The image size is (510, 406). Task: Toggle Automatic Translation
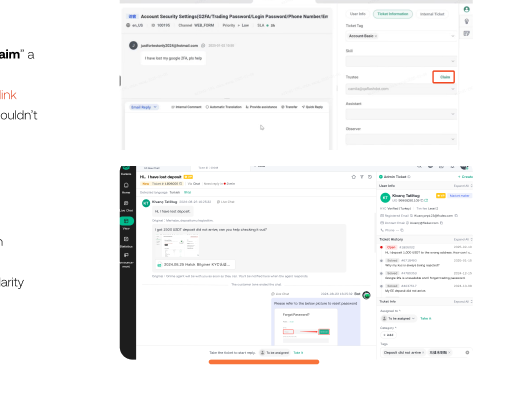click(x=224, y=107)
